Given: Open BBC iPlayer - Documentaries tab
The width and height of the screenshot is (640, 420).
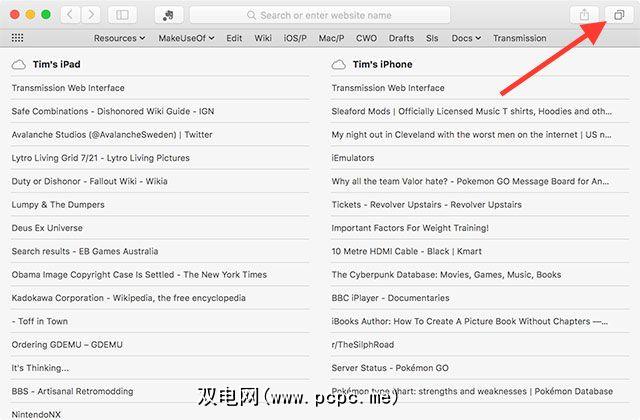Looking at the screenshot, I should coord(480,298).
